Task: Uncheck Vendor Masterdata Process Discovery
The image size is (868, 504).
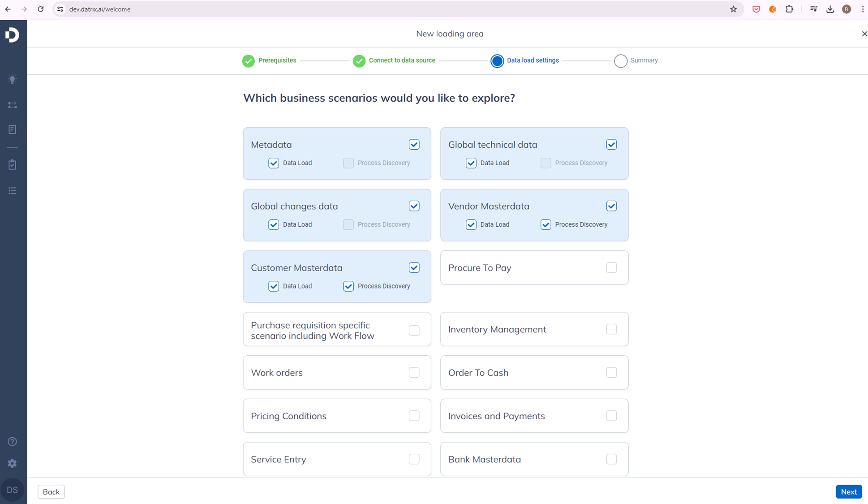Action: coord(546,224)
